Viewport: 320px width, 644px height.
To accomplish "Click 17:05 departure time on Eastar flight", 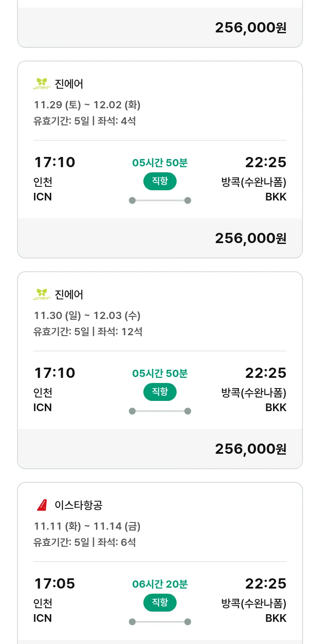I will tap(54, 583).
